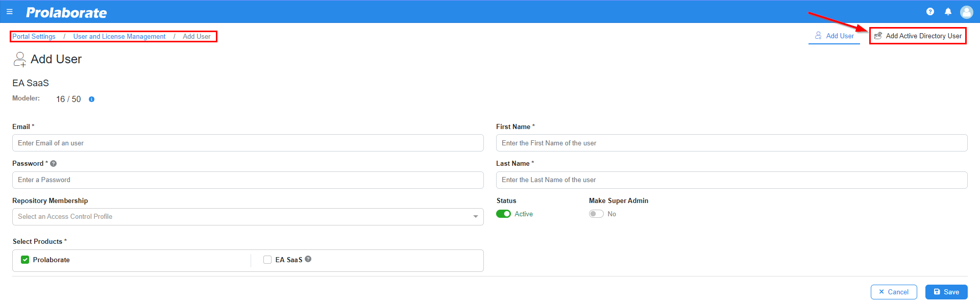The width and height of the screenshot is (980, 303).
Task: Click the Add User page heading
Action: point(56,59)
